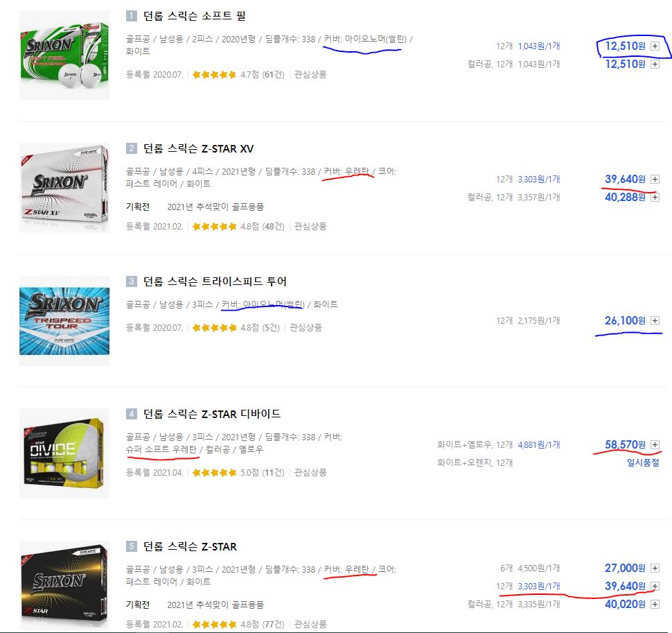The height and width of the screenshot is (633, 672).
Task: Open Trispeed Tour product image
Action: point(64,321)
